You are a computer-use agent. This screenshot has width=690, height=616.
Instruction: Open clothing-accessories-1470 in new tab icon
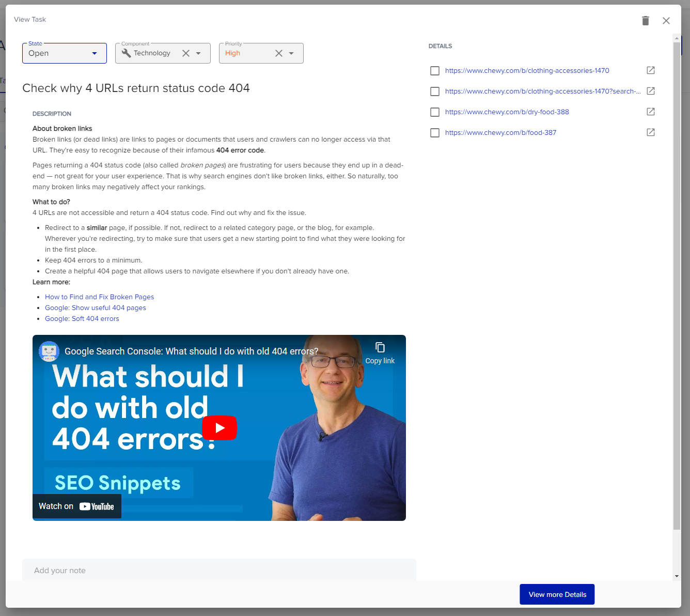pos(651,70)
